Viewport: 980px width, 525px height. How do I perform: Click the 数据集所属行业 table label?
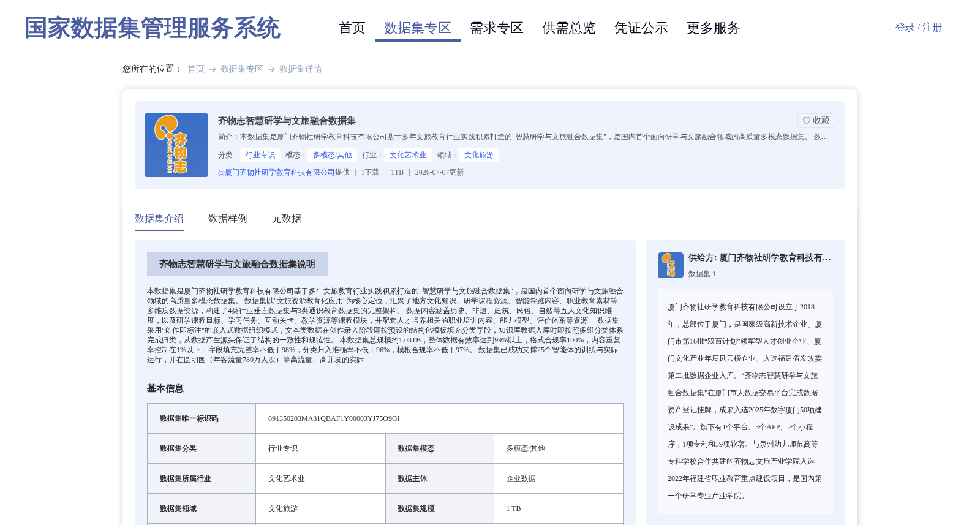pos(186,479)
